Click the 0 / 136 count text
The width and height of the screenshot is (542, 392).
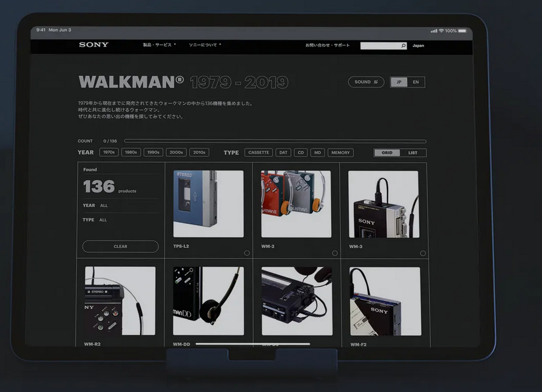pos(110,141)
